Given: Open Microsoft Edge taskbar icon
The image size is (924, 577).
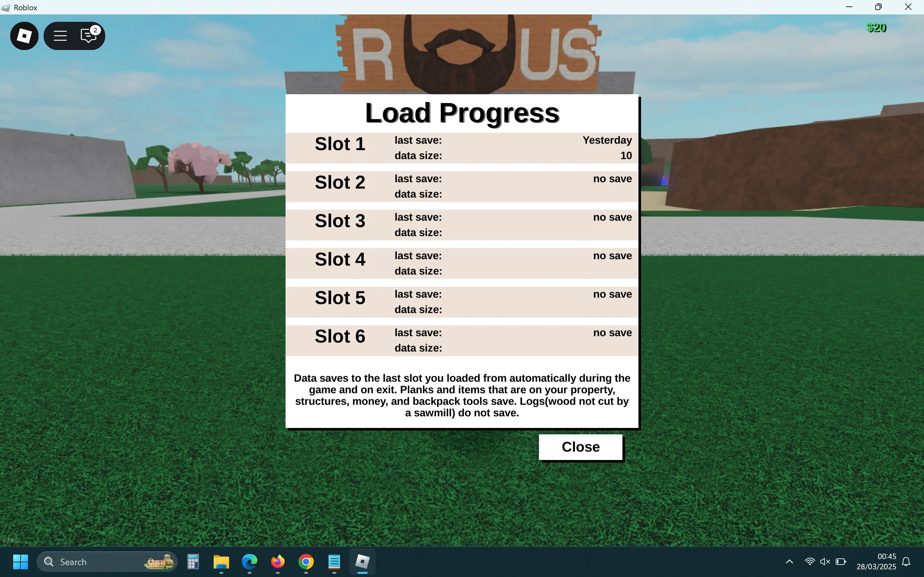Looking at the screenshot, I should [249, 561].
